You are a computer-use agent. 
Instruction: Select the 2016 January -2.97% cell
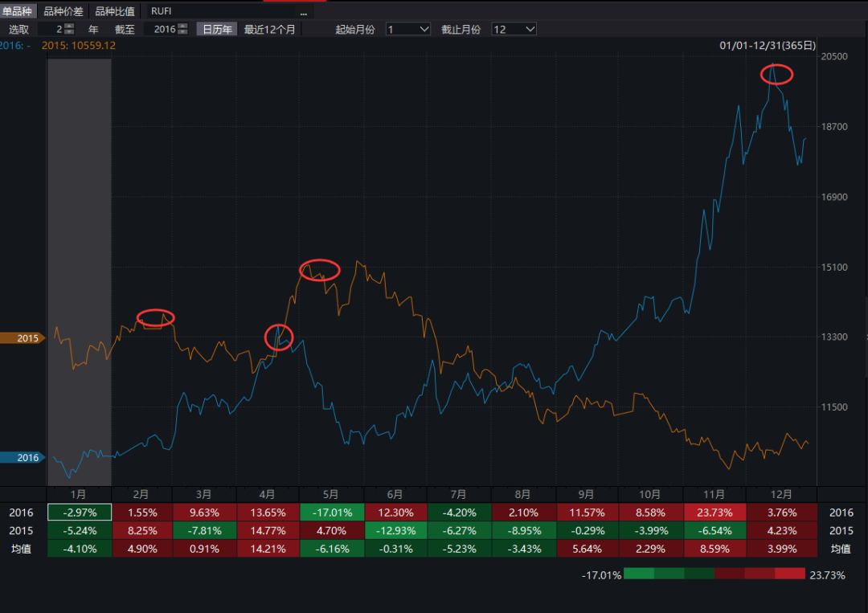coord(79,512)
